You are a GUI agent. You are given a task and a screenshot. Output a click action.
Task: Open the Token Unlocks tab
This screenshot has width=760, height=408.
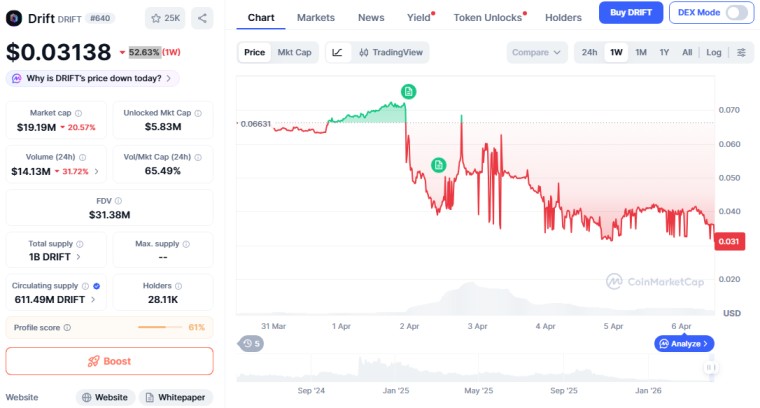click(488, 18)
